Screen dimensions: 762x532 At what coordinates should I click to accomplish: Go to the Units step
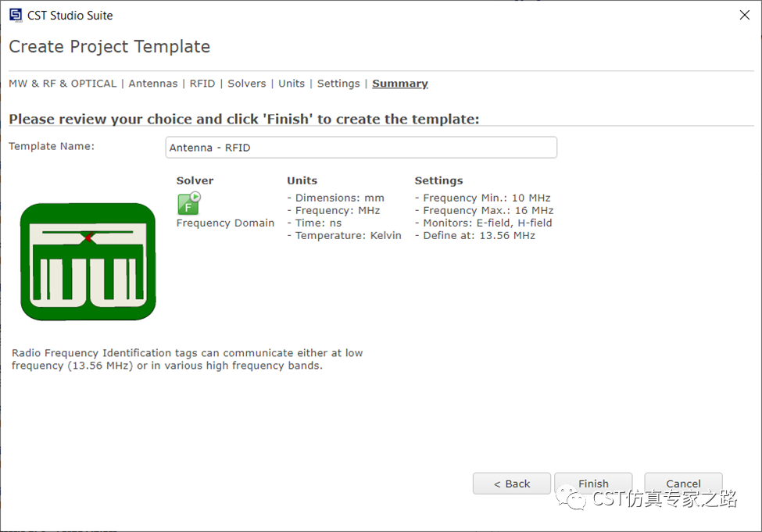292,84
